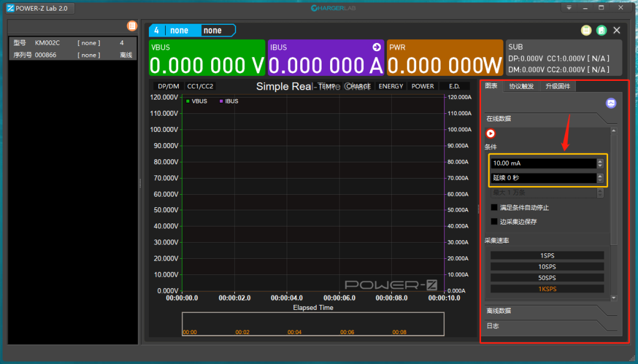Screen dimensions: 638x364
Task: Click the VBUS legend entry
Action: (x=196, y=101)
